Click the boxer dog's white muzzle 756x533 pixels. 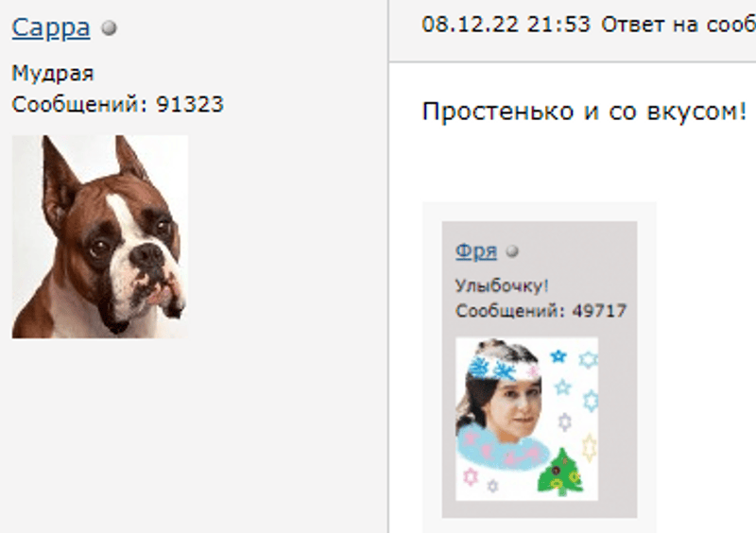pyautogui.click(x=145, y=275)
